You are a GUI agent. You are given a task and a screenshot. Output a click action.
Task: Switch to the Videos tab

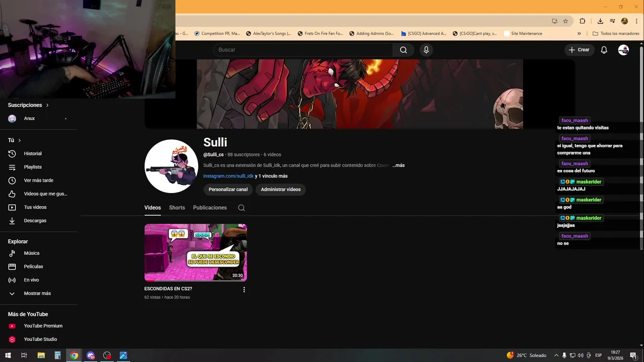click(x=152, y=208)
